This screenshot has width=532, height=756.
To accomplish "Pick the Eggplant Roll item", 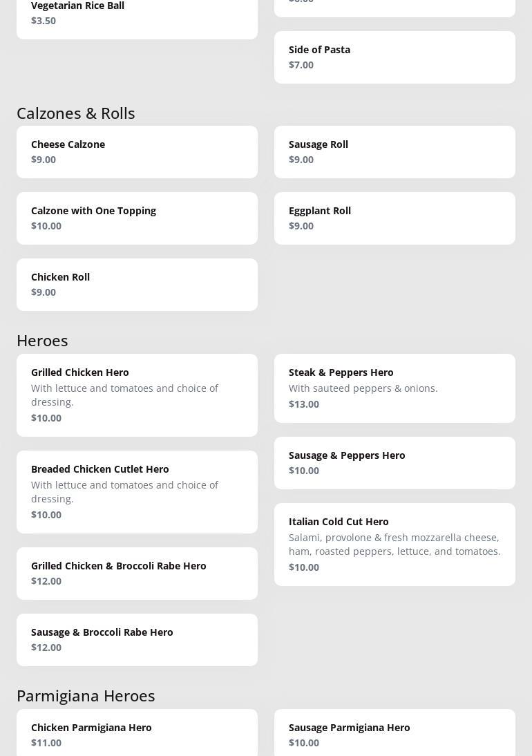I will click(x=395, y=218).
